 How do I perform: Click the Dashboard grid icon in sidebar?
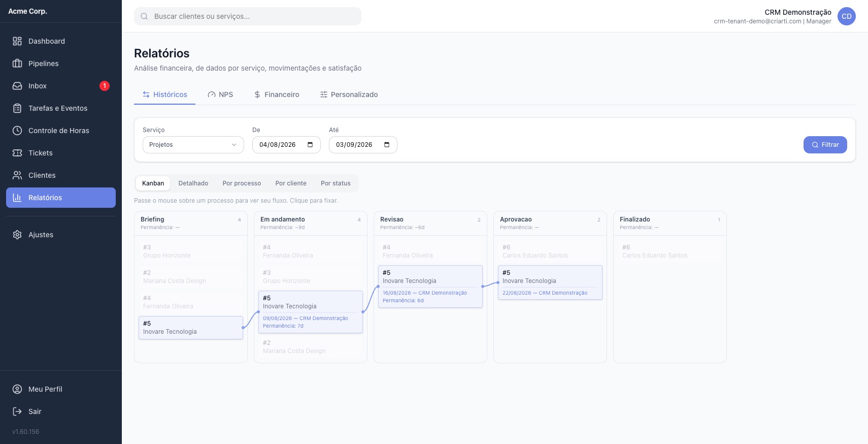(17, 41)
